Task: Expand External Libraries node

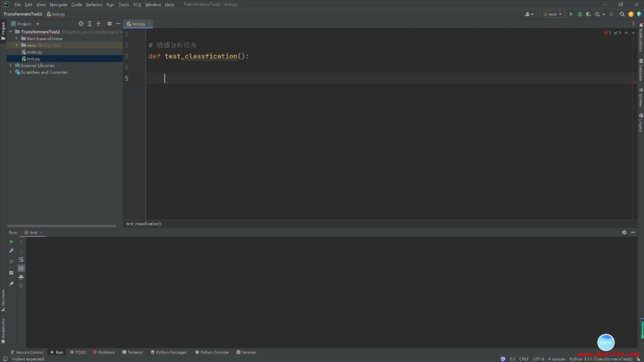Action: (x=10, y=65)
